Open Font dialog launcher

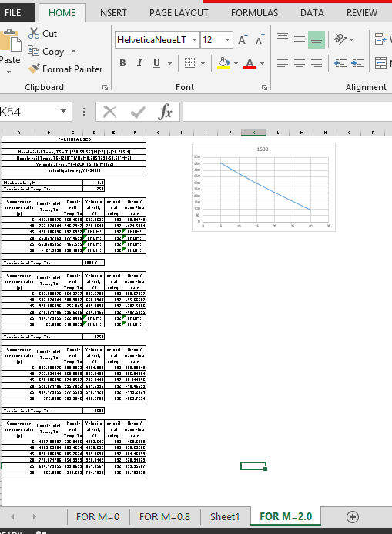coord(264,88)
